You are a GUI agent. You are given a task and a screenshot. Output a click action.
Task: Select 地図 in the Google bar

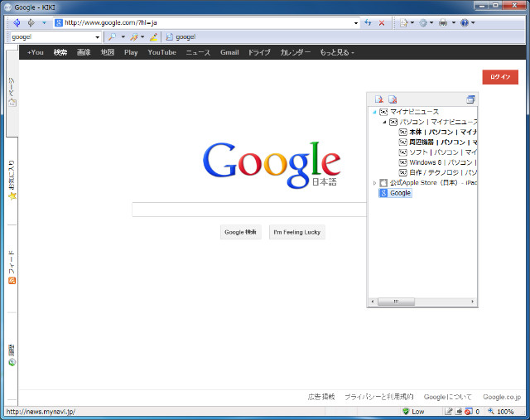(x=107, y=52)
